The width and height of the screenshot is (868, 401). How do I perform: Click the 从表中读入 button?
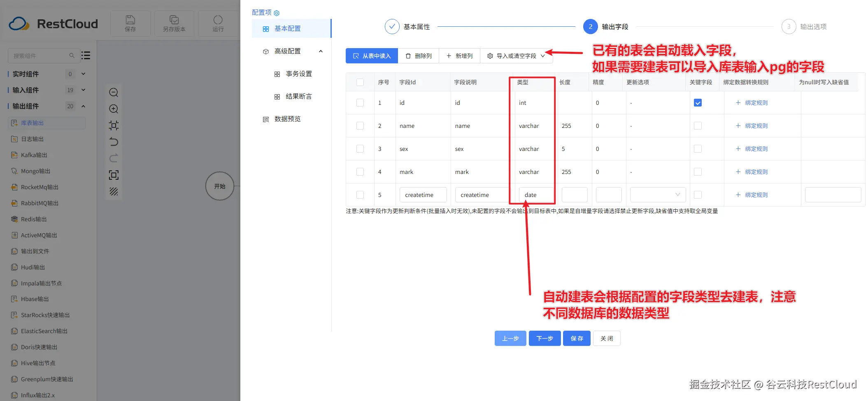[x=371, y=56]
